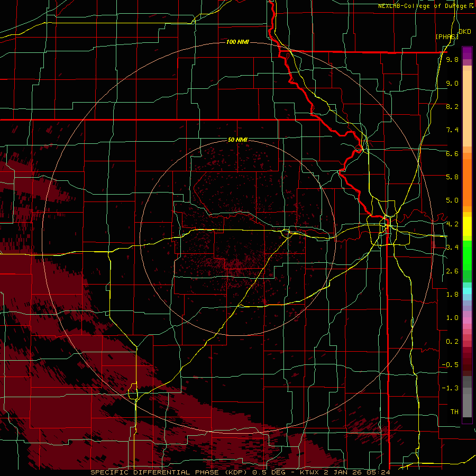This screenshot has width=476, height=476.
Task: Click the 1.0 value on color scale
Action: point(452,318)
